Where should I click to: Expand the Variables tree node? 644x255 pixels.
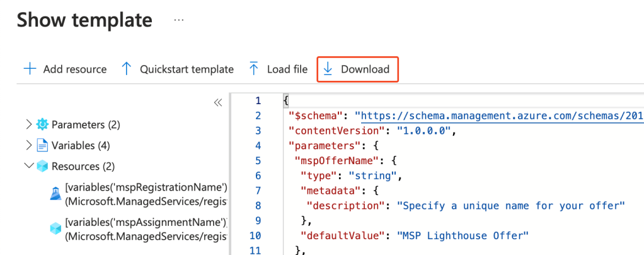click(x=28, y=145)
